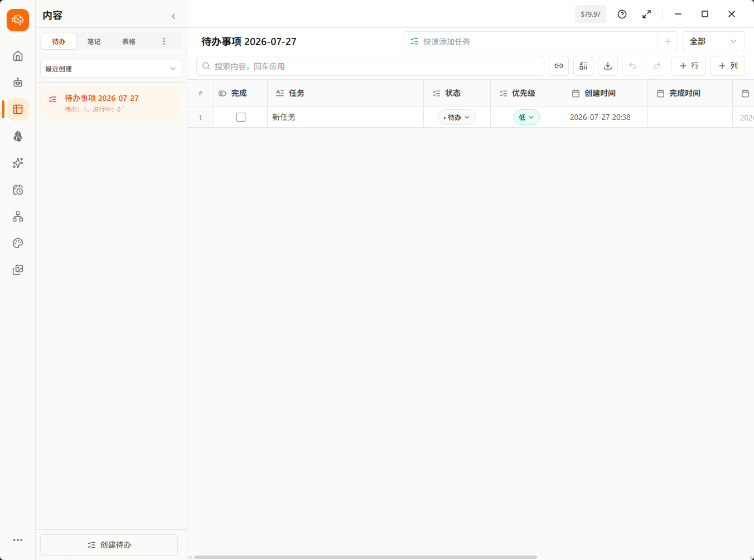The height and width of the screenshot is (560, 754).
Task: Open the sparkle AI tools sidebar icon
Action: pos(18,163)
